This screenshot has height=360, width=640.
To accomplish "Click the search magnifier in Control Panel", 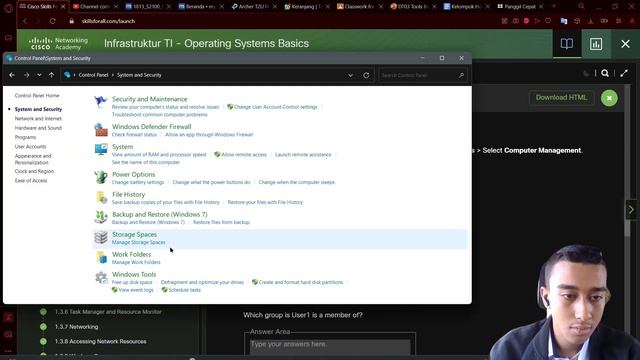I will click(461, 75).
